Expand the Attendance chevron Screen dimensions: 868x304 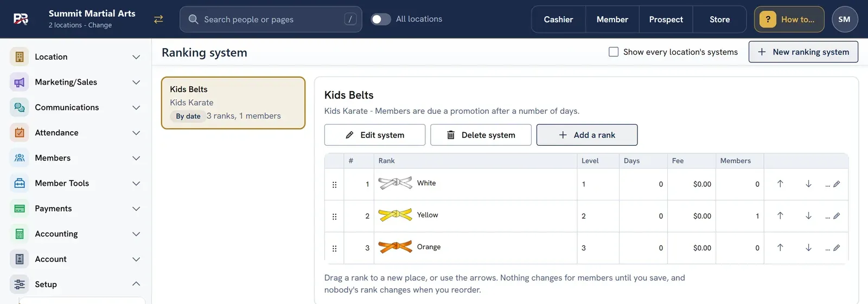(x=136, y=133)
